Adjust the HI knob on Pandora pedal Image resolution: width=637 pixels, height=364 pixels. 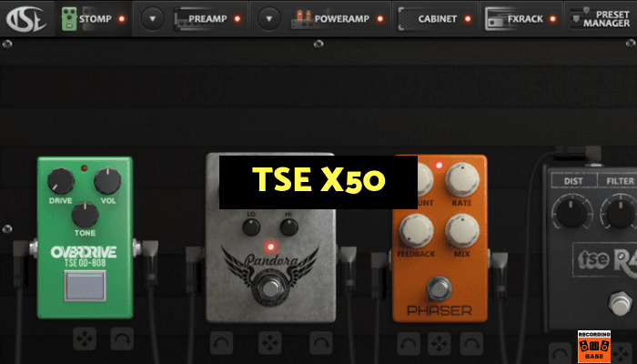[288, 227]
